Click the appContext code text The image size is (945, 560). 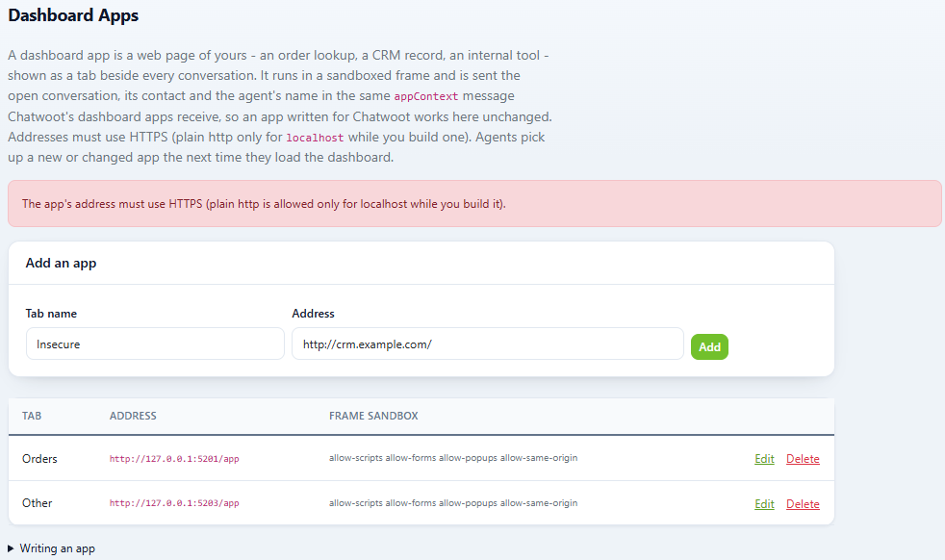[426, 96]
